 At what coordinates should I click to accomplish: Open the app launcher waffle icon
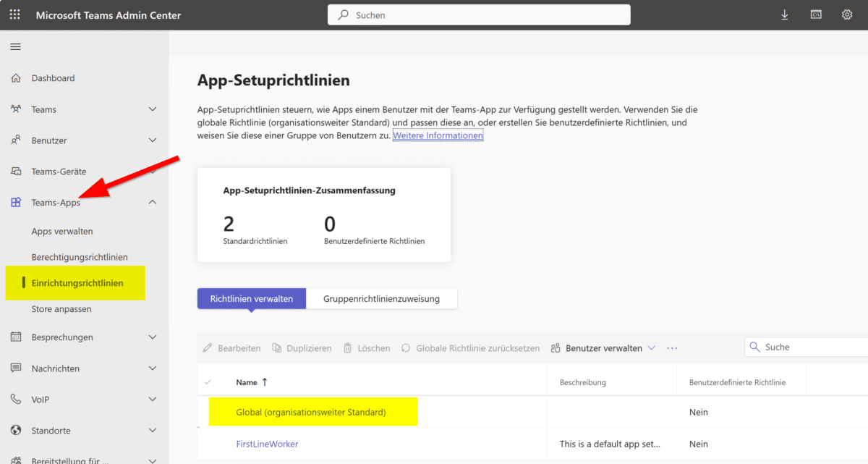tap(15, 15)
